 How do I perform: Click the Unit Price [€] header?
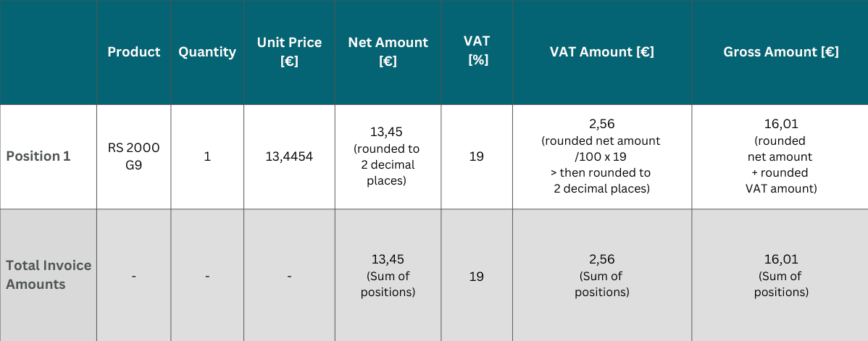pos(289,52)
